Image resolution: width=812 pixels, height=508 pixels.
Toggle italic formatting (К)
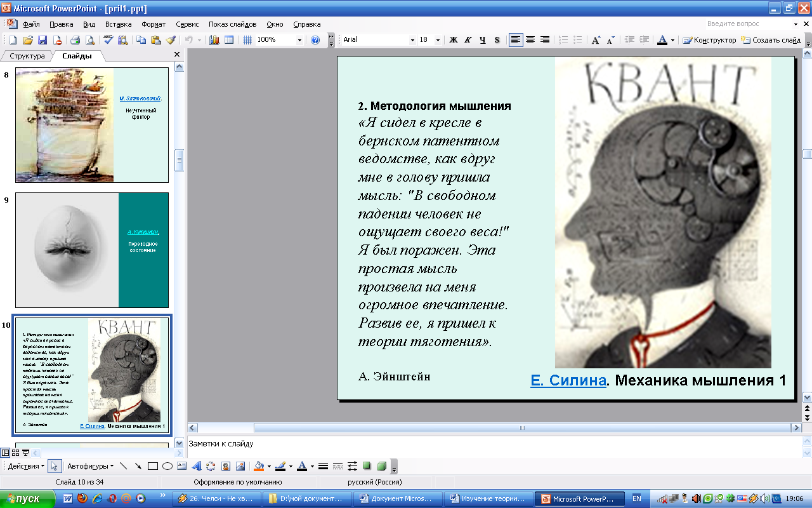468,40
